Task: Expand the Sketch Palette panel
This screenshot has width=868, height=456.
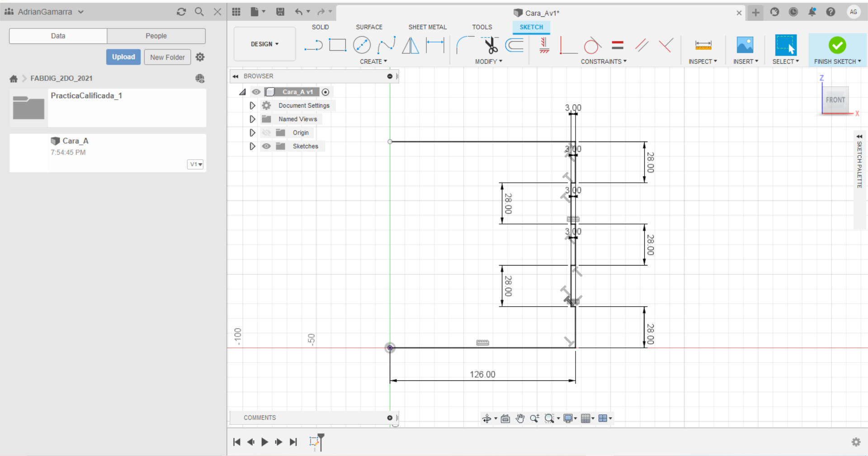Action: 859,136
